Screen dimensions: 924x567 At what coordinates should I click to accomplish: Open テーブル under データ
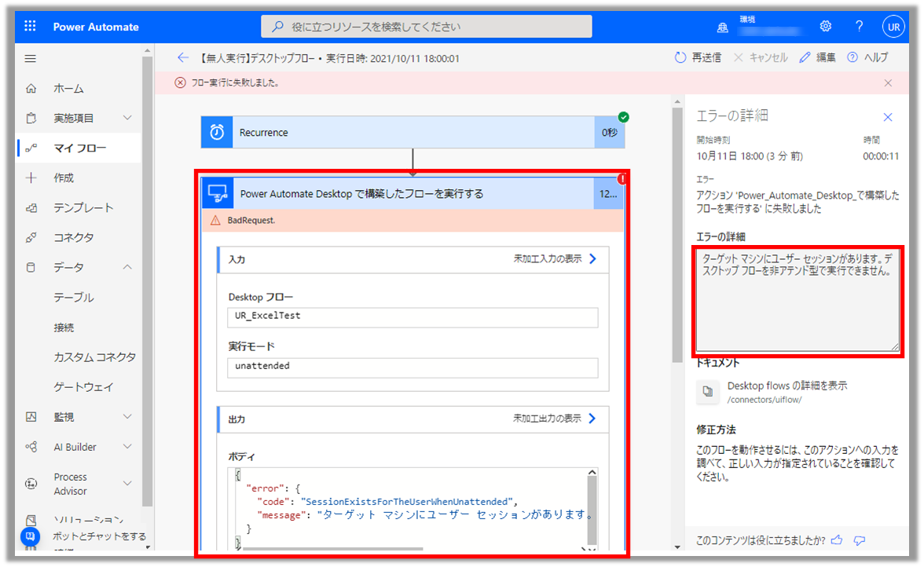[x=74, y=298]
